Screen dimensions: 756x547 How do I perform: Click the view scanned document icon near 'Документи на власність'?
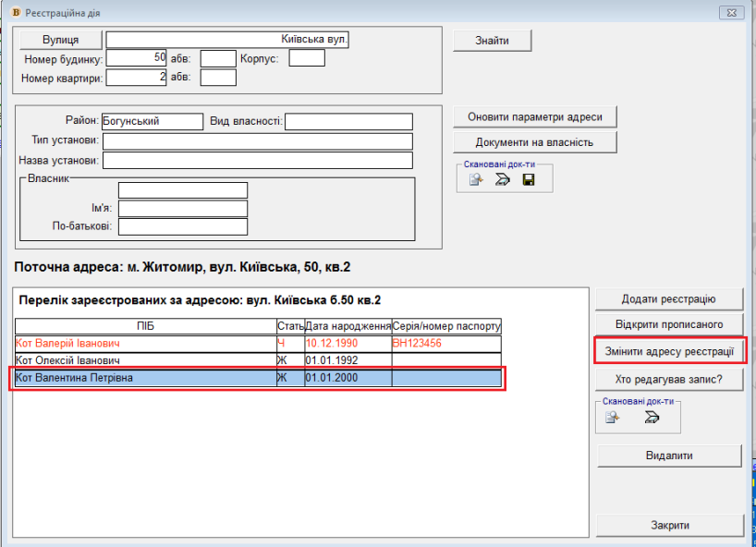tap(476, 180)
